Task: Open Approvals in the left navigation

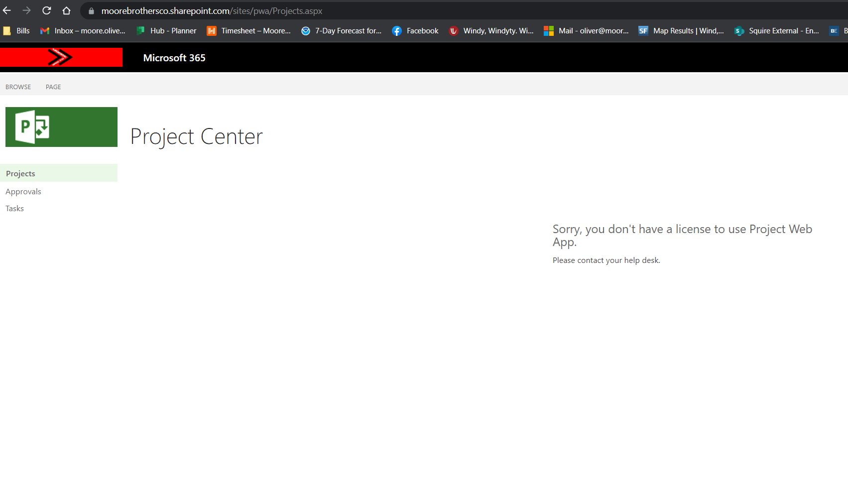Action: tap(23, 192)
